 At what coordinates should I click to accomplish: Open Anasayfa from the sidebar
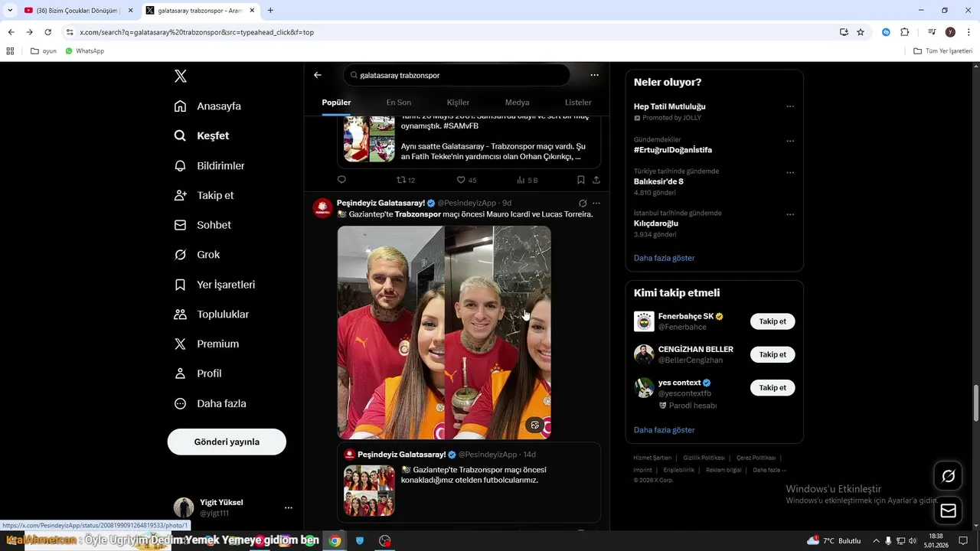(x=207, y=106)
